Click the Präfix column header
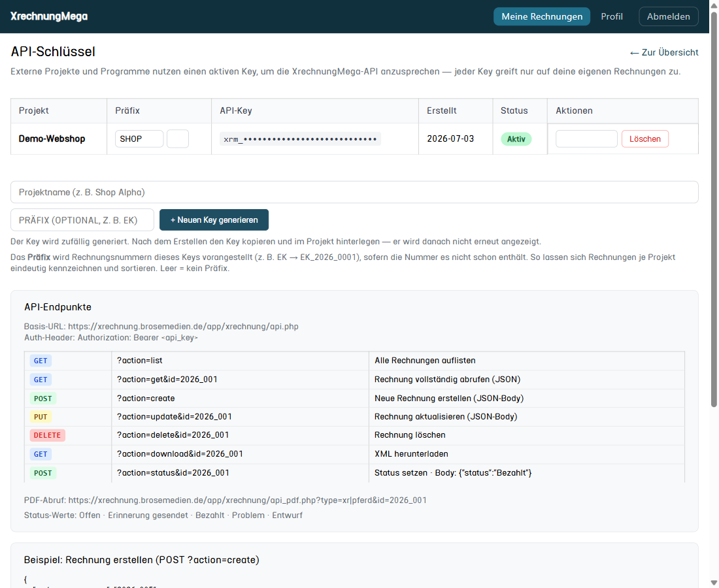 click(x=127, y=110)
